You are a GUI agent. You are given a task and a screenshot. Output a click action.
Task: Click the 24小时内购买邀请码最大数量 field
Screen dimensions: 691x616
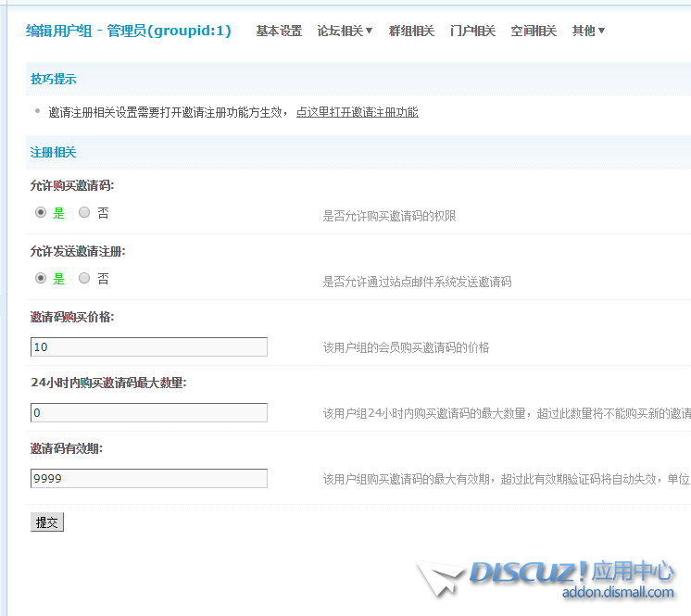(149, 413)
